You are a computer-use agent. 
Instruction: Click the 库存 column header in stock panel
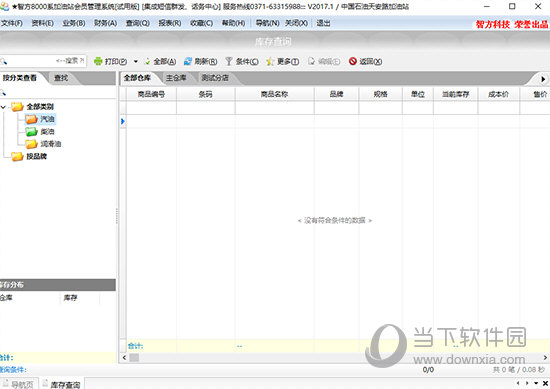click(80, 298)
